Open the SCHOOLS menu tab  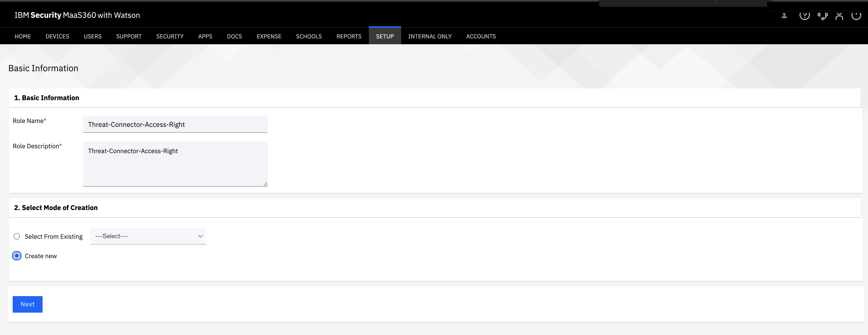tap(309, 36)
